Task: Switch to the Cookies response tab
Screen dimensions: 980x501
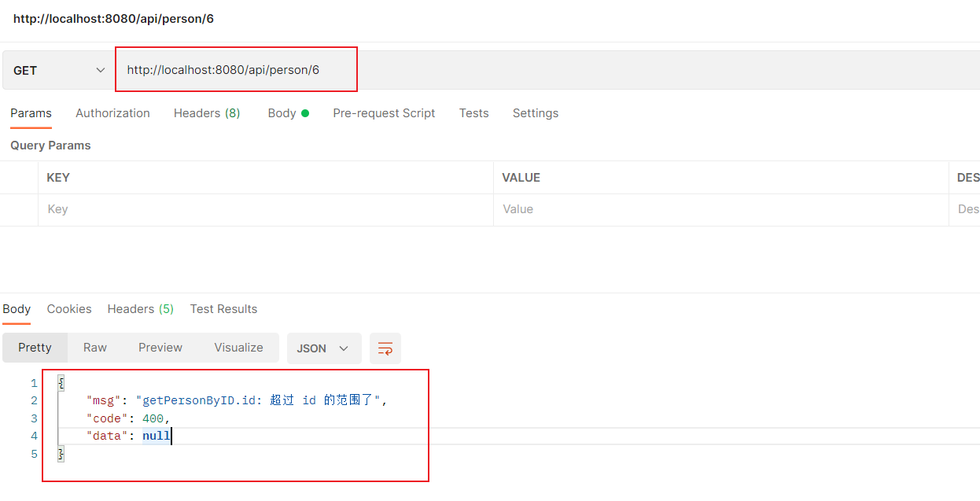Action: coord(68,308)
